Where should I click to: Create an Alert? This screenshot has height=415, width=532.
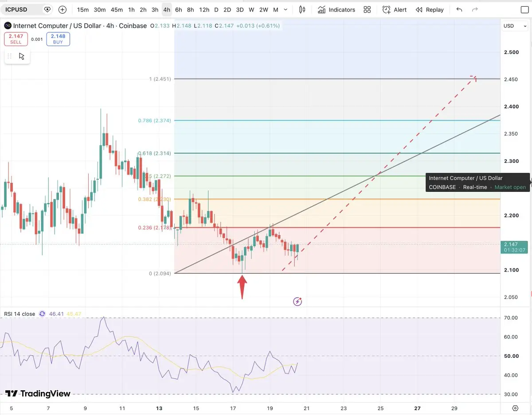click(395, 10)
